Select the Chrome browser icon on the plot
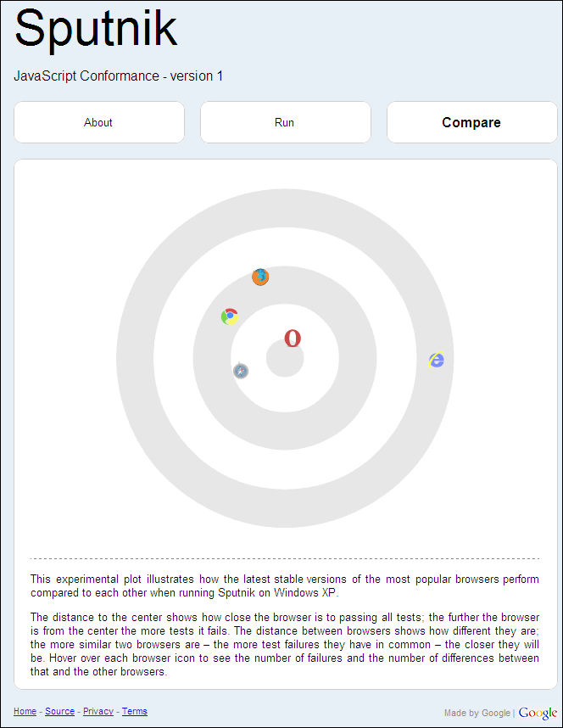The image size is (563, 728). point(230,316)
